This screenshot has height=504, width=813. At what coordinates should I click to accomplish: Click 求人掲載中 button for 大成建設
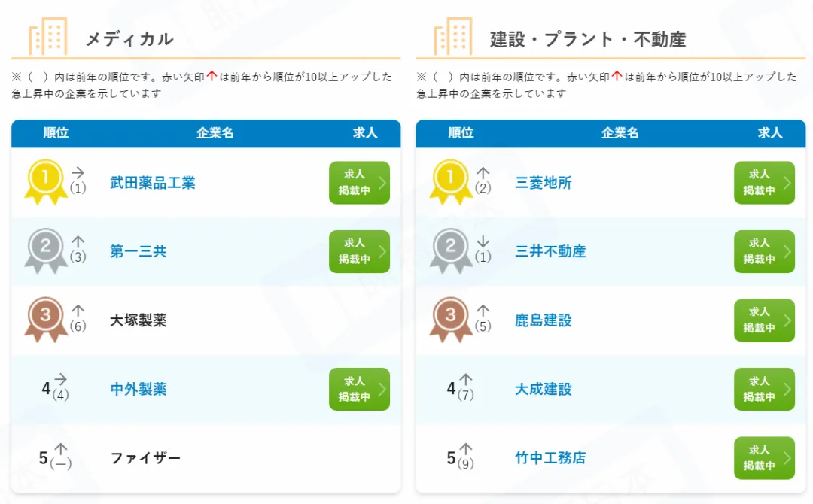pos(764,389)
